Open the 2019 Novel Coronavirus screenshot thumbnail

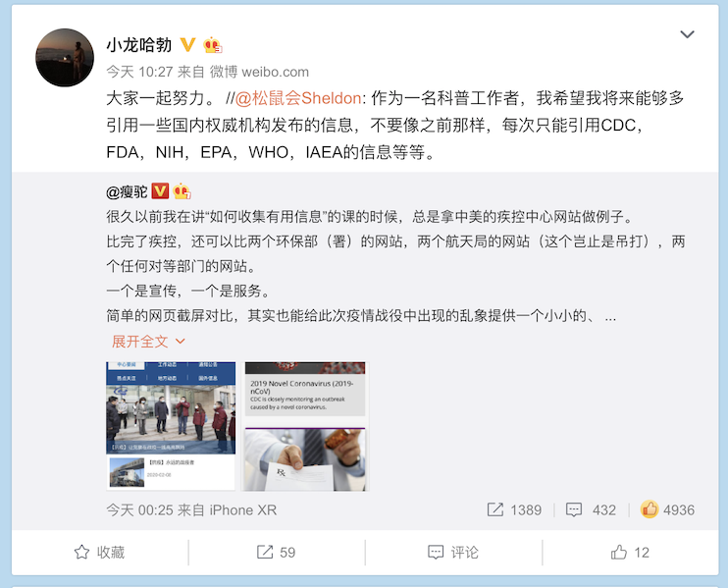coord(305,426)
